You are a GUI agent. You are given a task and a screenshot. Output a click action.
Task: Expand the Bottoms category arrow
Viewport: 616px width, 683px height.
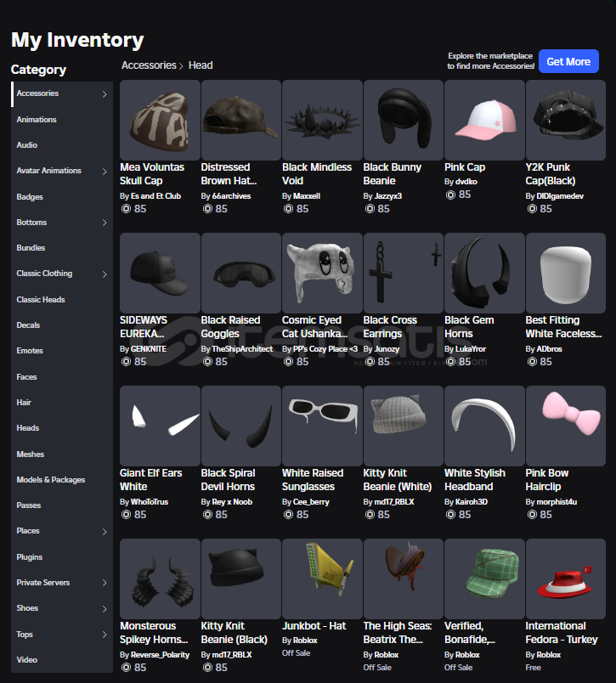pyautogui.click(x=105, y=223)
